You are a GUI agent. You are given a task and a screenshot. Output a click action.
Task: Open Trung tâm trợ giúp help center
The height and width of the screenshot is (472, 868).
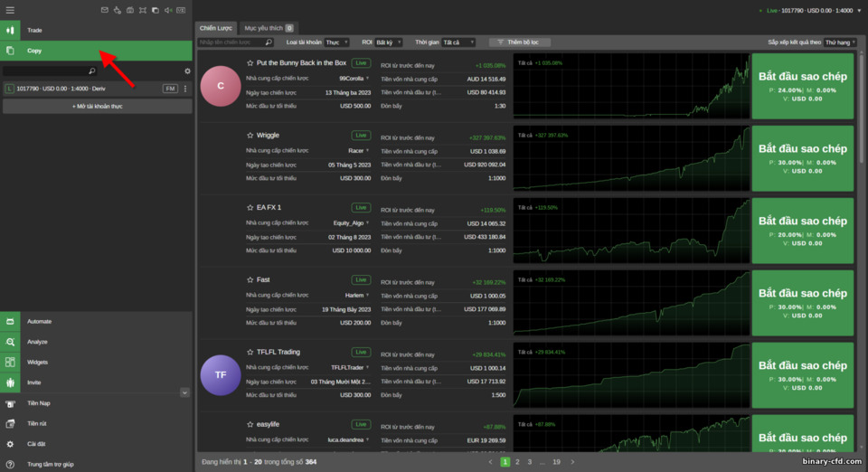[x=97, y=464]
